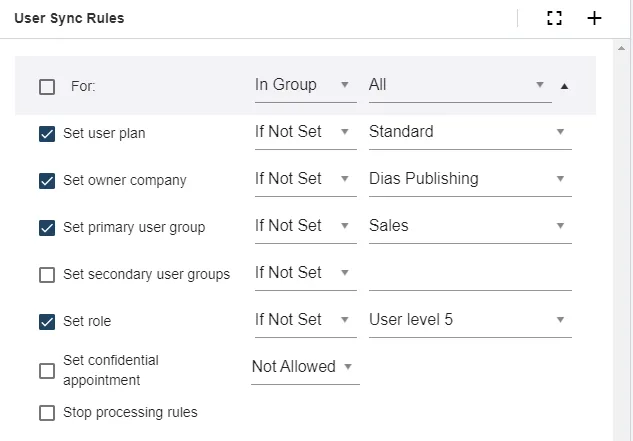The image size is (633, 441).
Task: Uncheck the Set owner company checkbox
Action: [x=47, y=181]
